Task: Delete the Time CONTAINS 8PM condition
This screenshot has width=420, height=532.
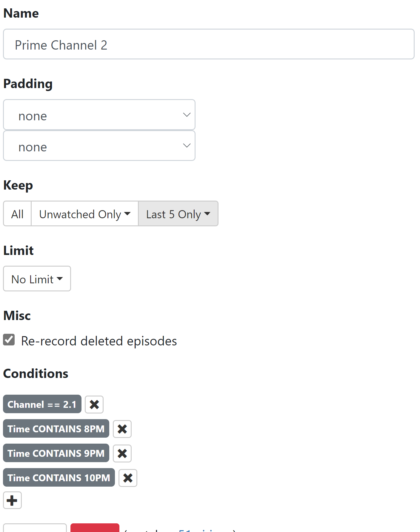Action: click(122, 429)
